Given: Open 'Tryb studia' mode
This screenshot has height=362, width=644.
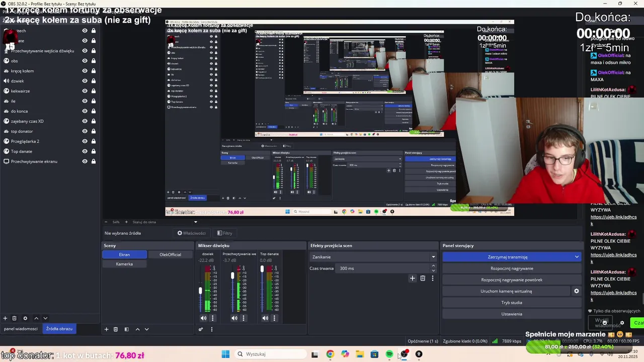Looking at the screenshot, I should coord(512,303).
